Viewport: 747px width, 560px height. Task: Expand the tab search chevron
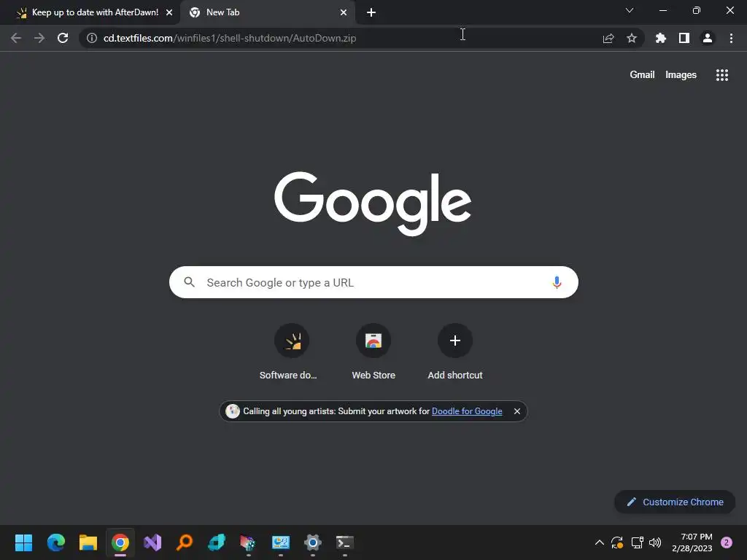(x=630, y=10)
